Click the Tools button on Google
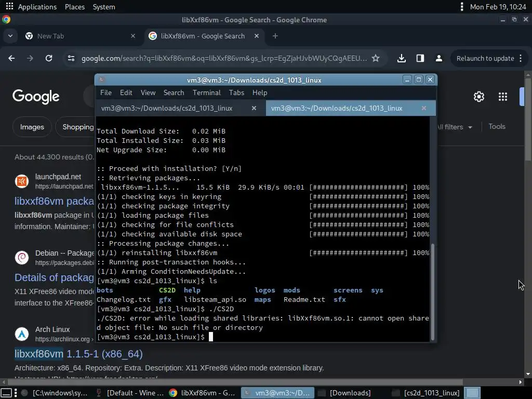This screenshot has width=532, height=399. coord(497,127)
